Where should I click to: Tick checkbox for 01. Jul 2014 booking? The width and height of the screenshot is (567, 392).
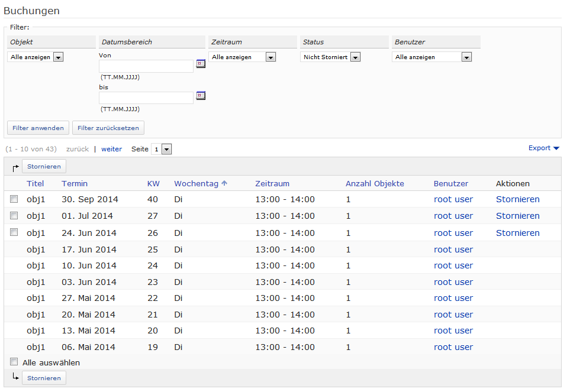(14, 216)
